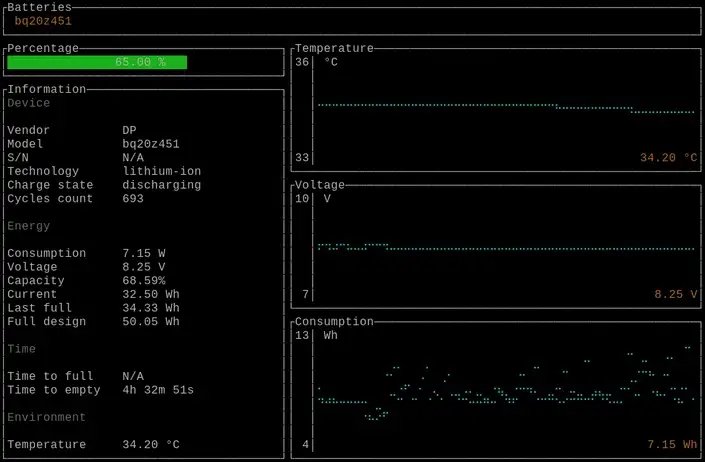Select the Temperature value 34.20 °C in Information

151,444
